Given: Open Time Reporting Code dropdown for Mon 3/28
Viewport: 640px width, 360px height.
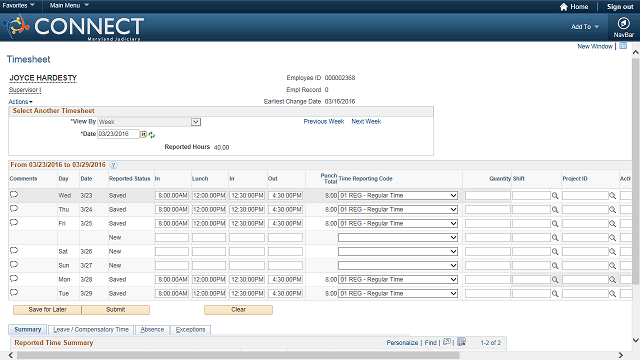Looking at the screenshot, I should [398, 279].
